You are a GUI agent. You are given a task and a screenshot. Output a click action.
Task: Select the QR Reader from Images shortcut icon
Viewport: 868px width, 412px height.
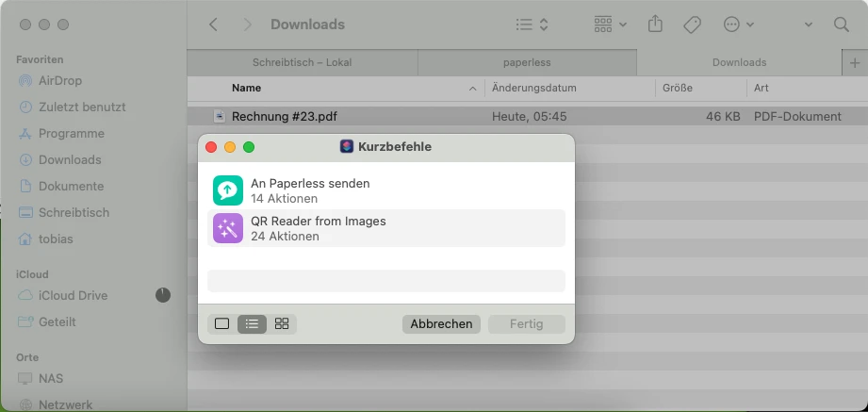pyautogui.click(x=228, y=228)
